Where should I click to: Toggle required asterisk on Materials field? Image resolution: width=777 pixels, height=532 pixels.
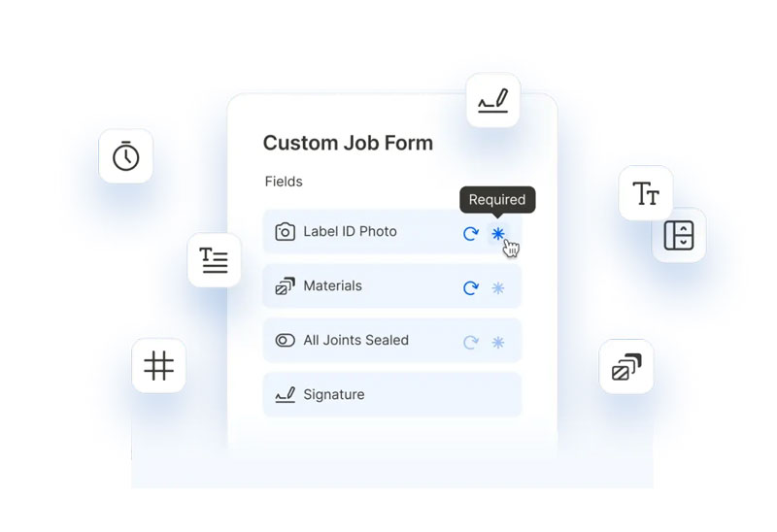coord(498,287)
